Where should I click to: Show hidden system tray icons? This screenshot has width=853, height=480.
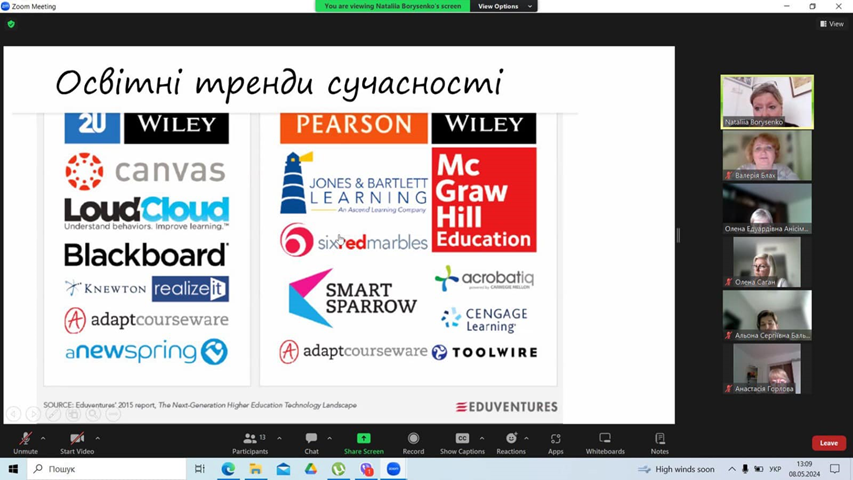732,469
